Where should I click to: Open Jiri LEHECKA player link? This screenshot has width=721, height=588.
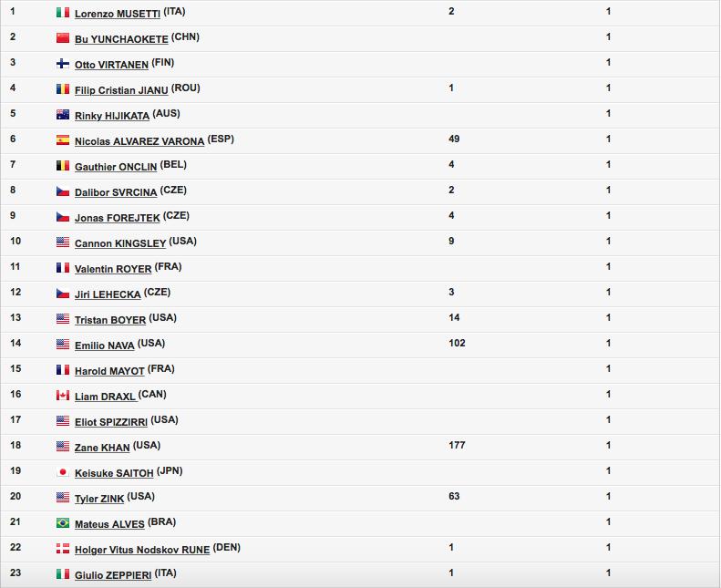point(108,294)
